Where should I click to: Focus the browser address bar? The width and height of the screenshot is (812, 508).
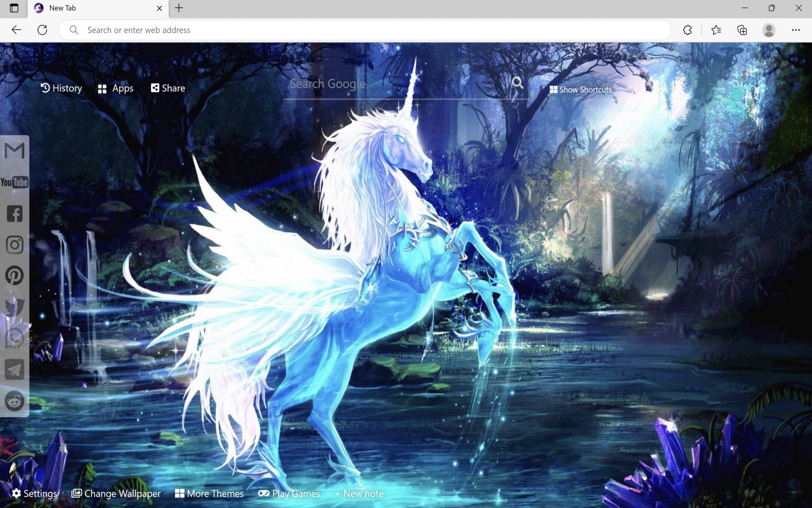click(x=365, y=30)
